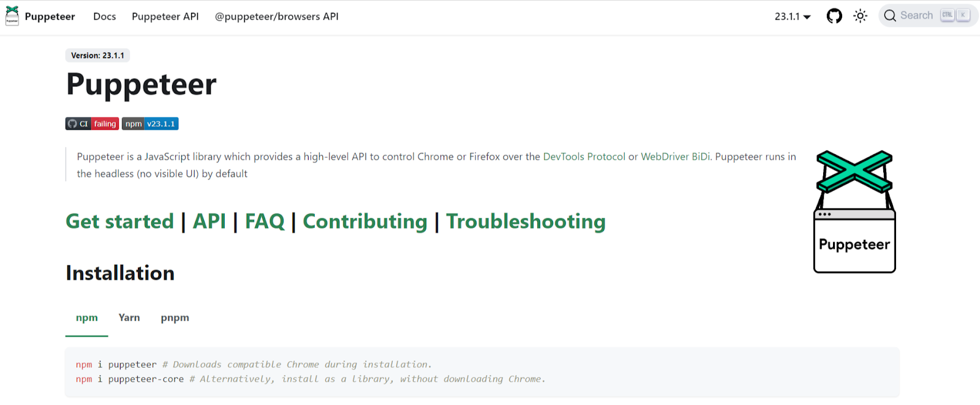
Task: Toggle dark mode with the sun icon
Action: pyautogui.click(x=861, y=16)
